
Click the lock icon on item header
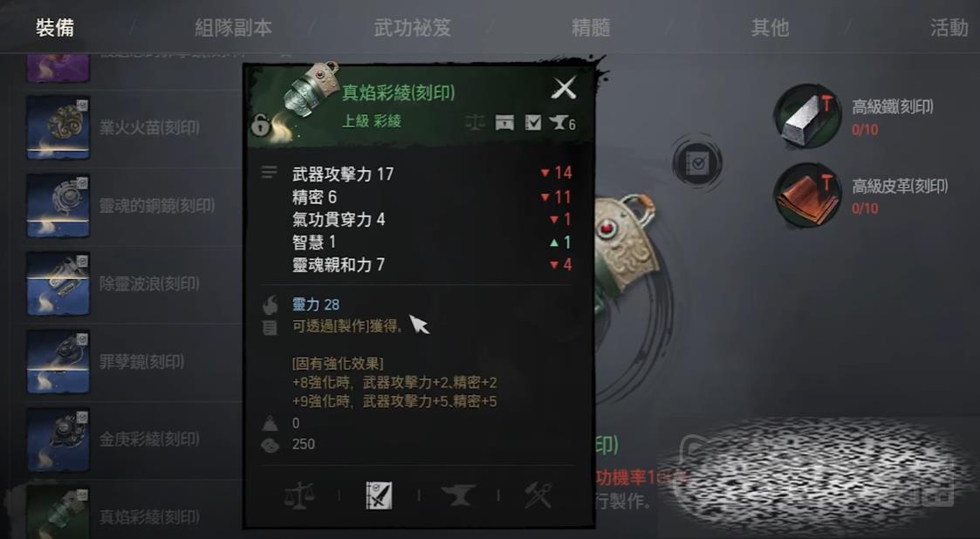260,126
